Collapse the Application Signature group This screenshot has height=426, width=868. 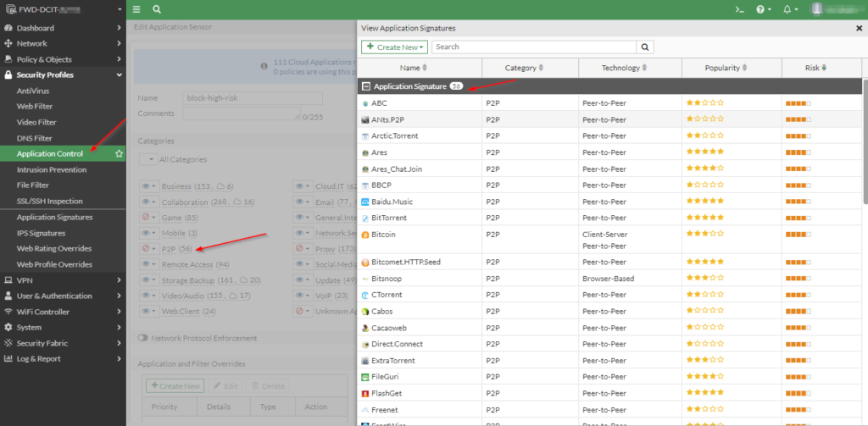click(x=365, y=86)
